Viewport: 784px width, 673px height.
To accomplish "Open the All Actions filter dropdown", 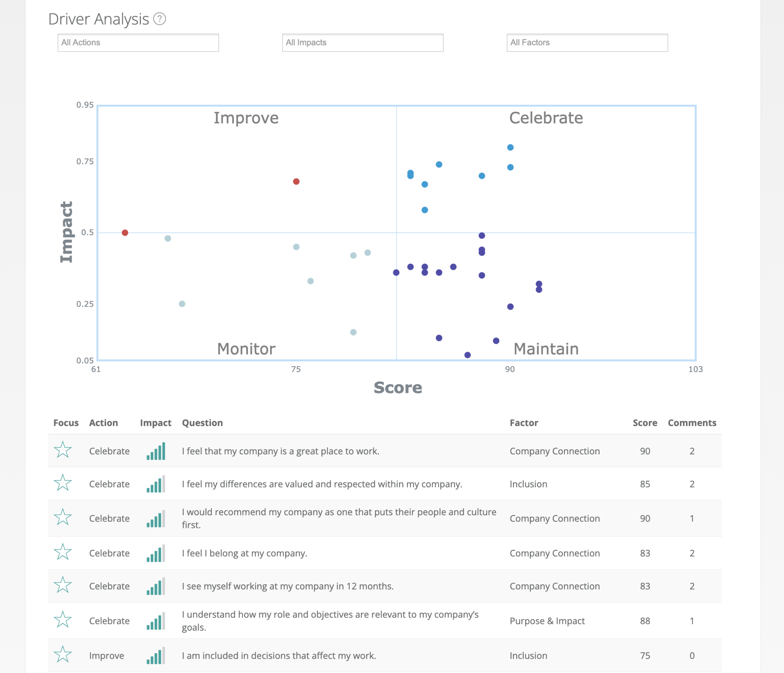I will (138, 43).
